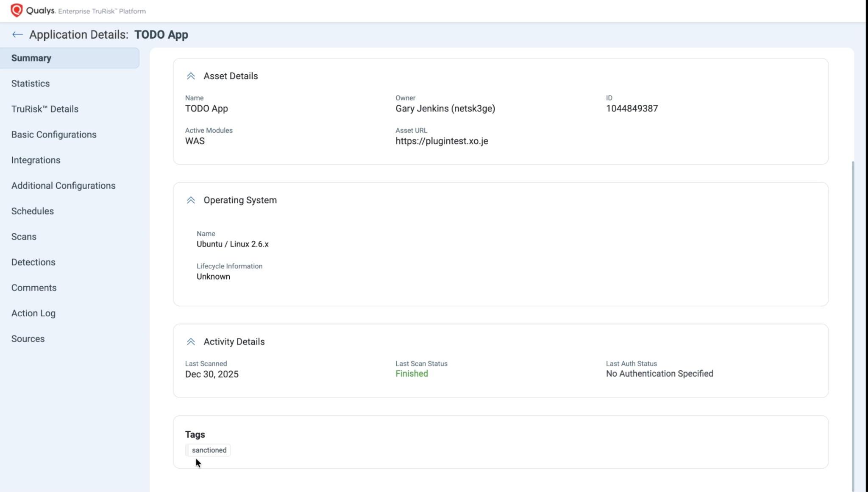Click owner name Gary Jenkins (netsk3ge)
The width and height of the screenshot is (868, 492).
coord(445,109)
